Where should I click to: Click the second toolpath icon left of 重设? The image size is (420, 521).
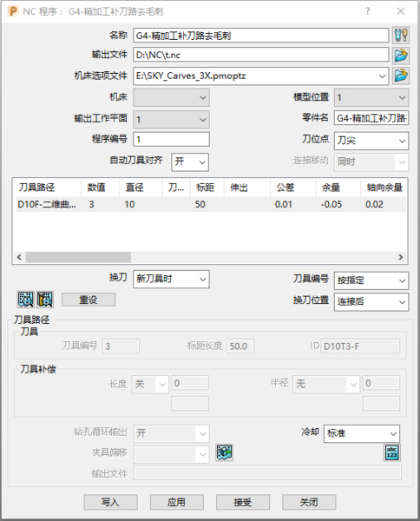click(x=45, y=300)
